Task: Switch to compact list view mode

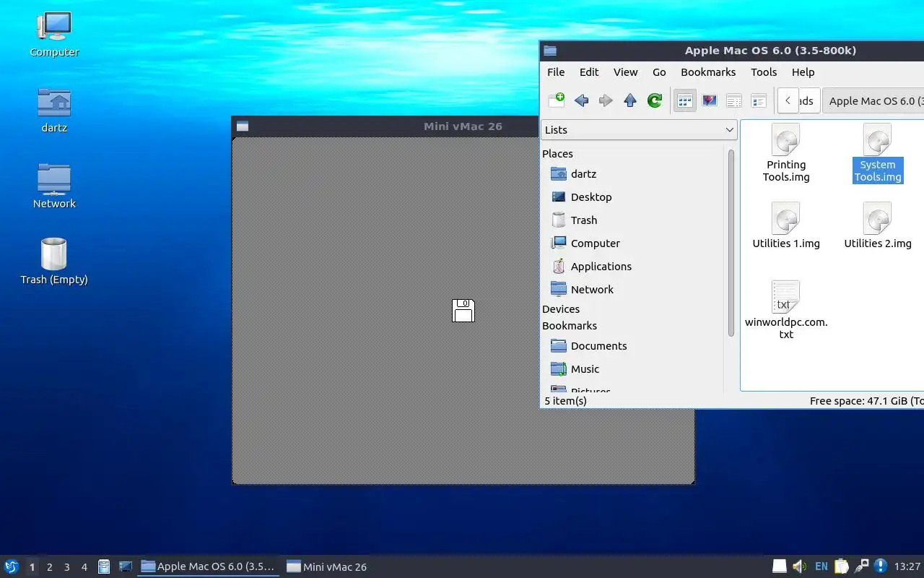Action: tap(734, 101)
